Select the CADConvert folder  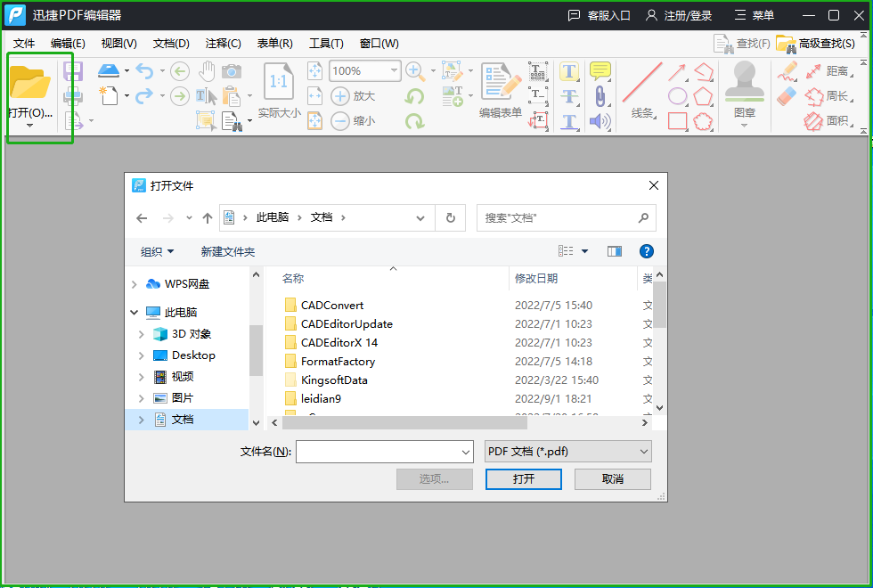coord(331,305)
